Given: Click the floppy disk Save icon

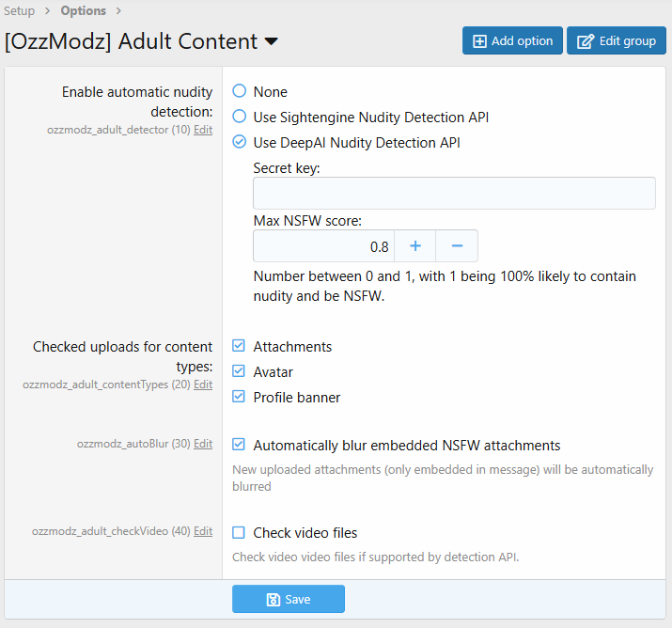Looking at the screenshot, I should click(x=273, y=600).
